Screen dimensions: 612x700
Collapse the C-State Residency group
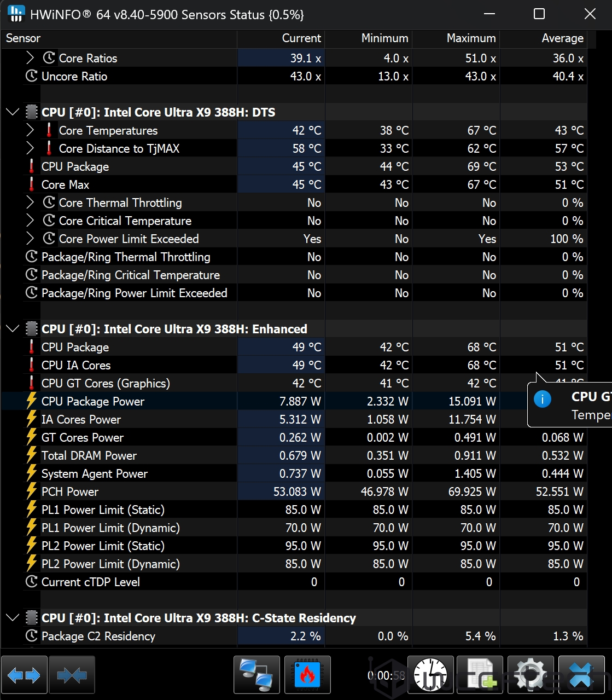(x=12, y=618)
